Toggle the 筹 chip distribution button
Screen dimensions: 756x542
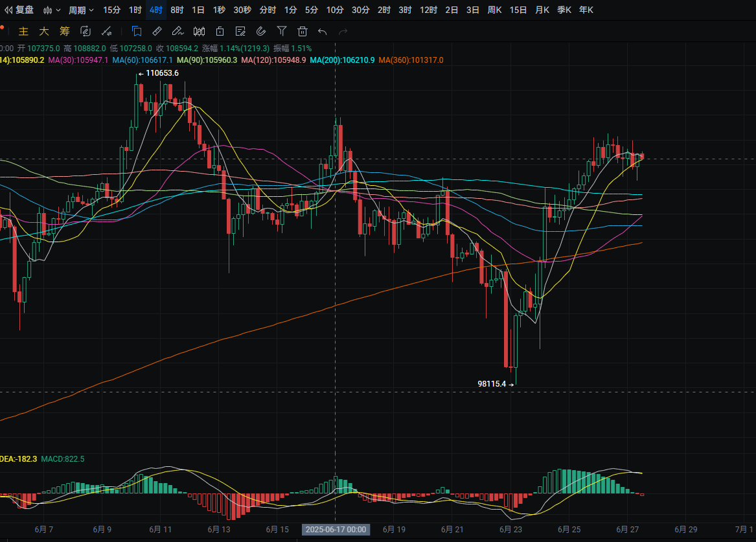click(64, 31)
